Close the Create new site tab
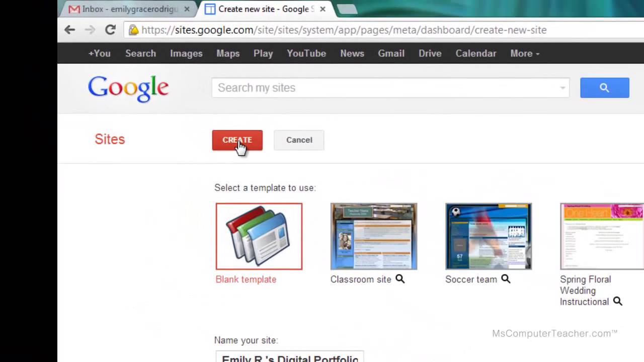 [323, 9]
